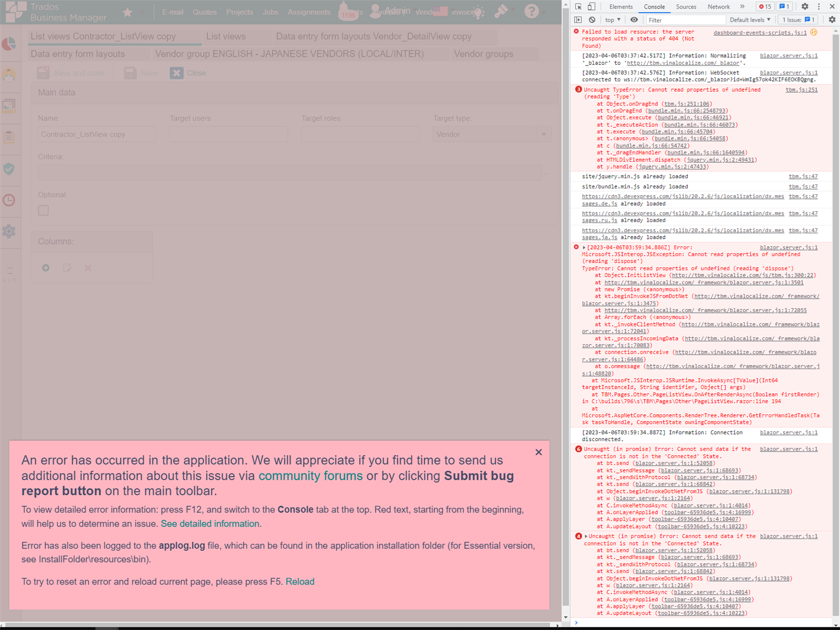
Task: Open the red clock sidebar section
Action: click(9, 200)
